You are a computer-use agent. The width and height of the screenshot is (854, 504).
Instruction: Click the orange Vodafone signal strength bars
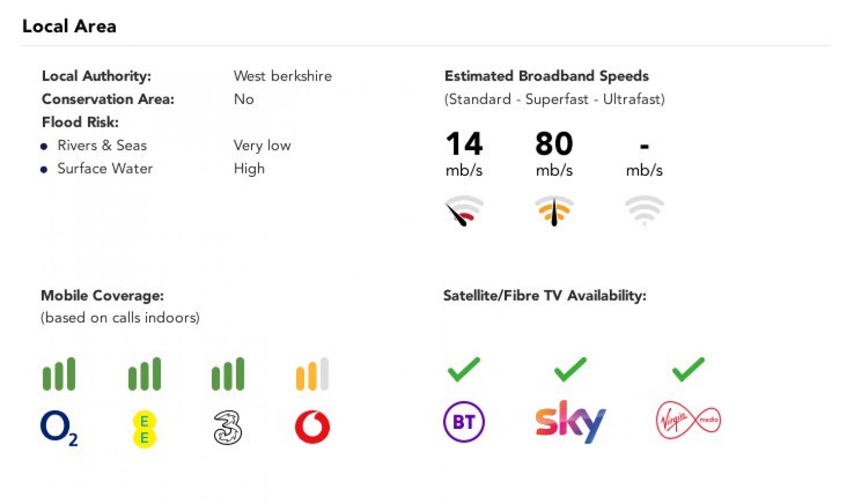pyautogui.click(x=312, y=374)
